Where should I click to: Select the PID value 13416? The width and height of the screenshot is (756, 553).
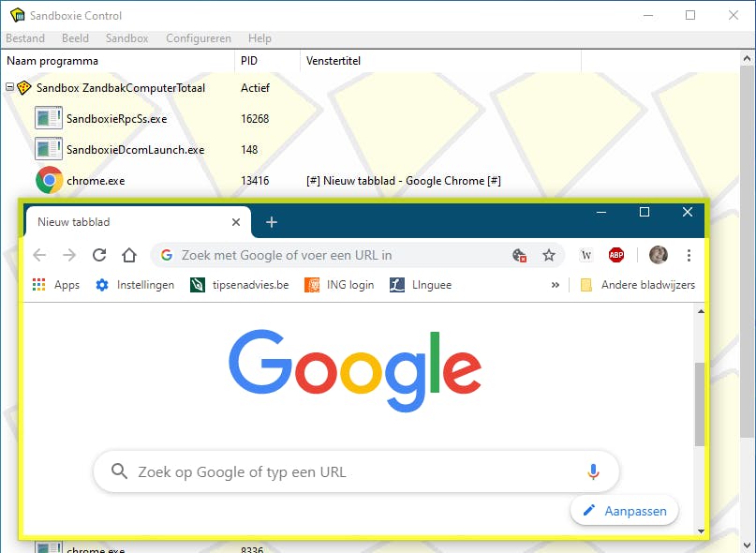point(255,181)
